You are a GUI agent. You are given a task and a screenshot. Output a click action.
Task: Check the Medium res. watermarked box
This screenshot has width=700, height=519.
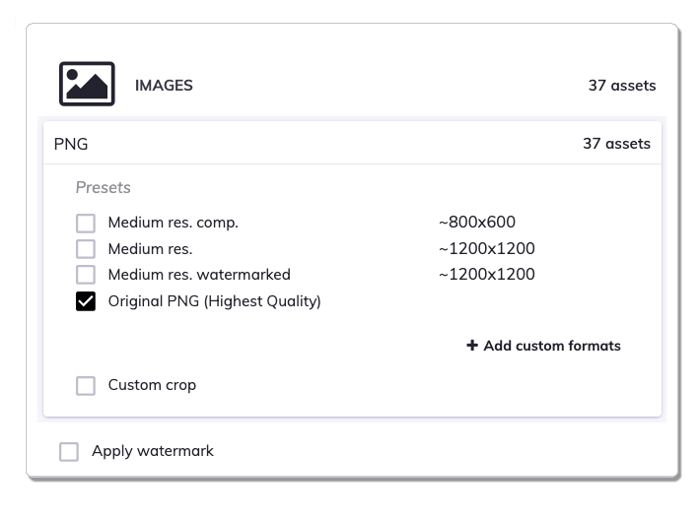tap(85, 274)
